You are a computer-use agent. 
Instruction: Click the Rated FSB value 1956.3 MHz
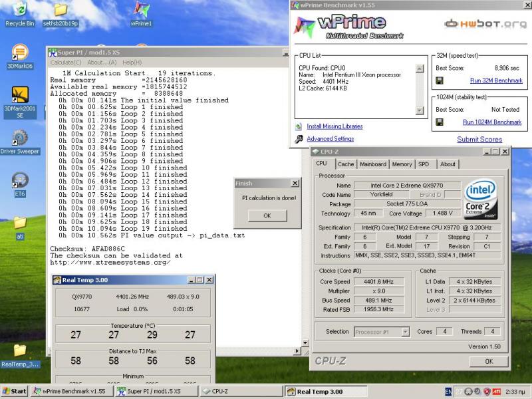(379, 309)
